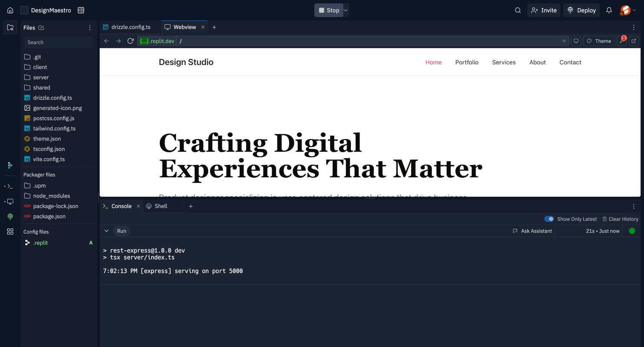Open the Files panel three-dot menu
Viewport: 644px width, 347px height.
90,28
